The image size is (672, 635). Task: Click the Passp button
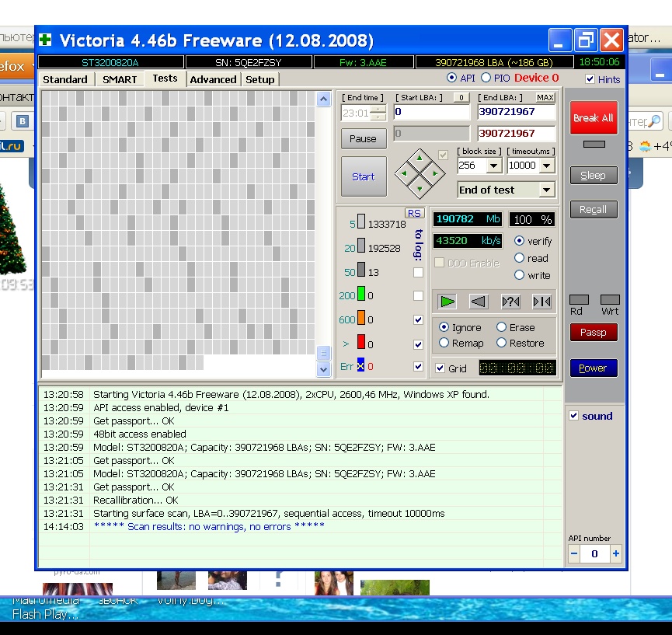tap(594, 333)
